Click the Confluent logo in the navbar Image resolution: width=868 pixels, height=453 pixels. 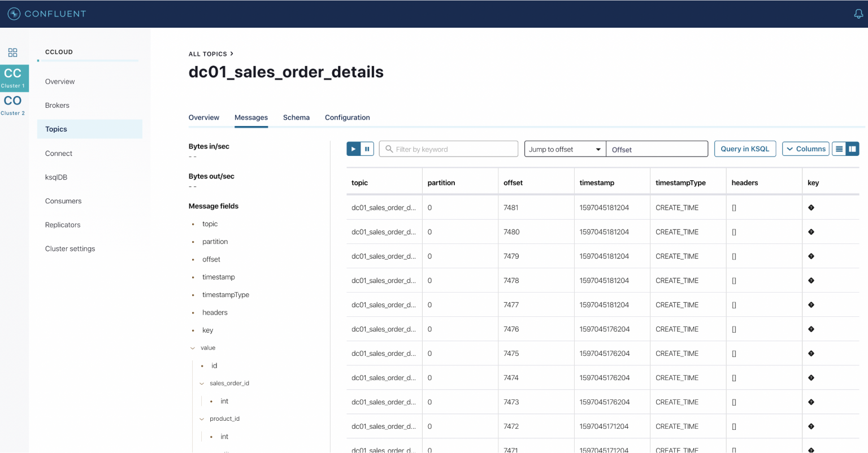pos(47,14)
